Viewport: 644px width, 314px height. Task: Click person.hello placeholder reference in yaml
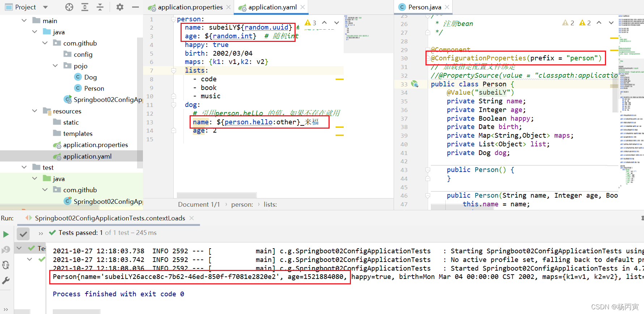pos(248,122)
